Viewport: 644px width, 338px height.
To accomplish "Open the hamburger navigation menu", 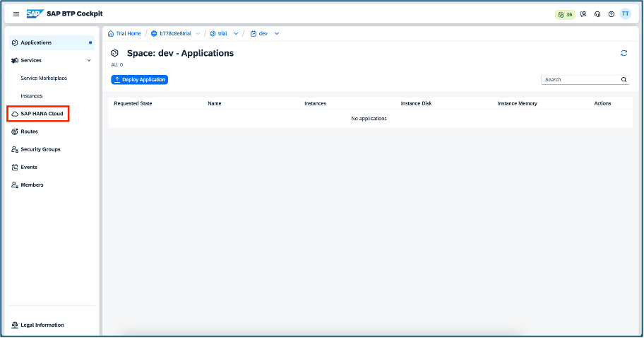I will coord(16,14).
